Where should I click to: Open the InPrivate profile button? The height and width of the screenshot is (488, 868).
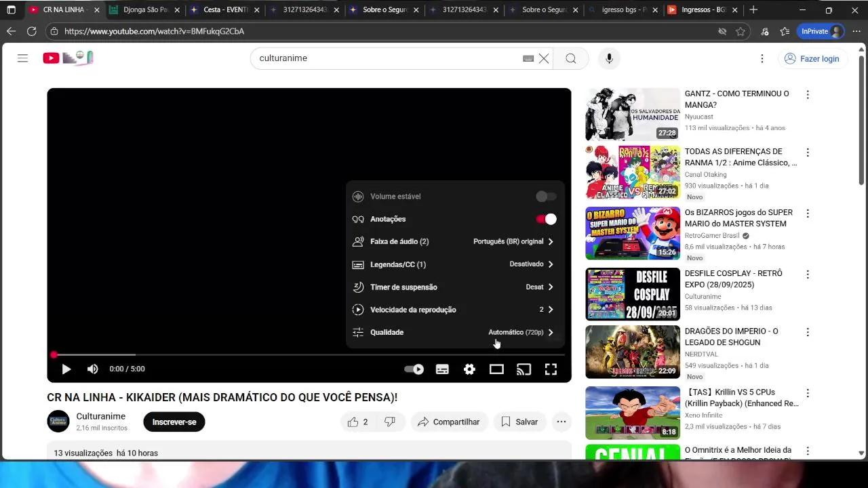click(x=821, y=31)
